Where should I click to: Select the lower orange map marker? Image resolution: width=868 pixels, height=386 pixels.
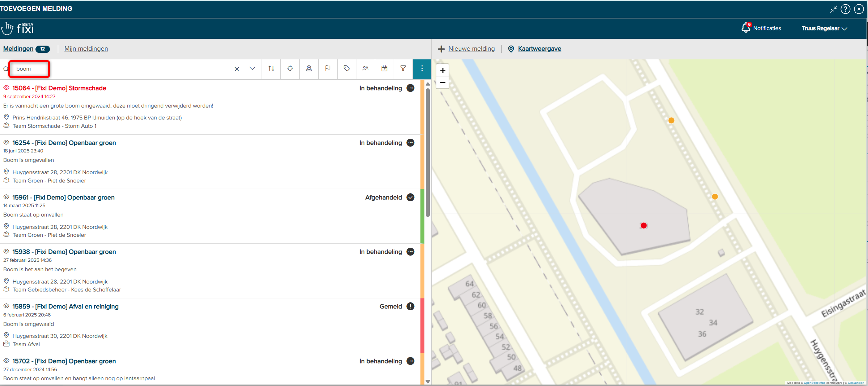pos(715,197)
